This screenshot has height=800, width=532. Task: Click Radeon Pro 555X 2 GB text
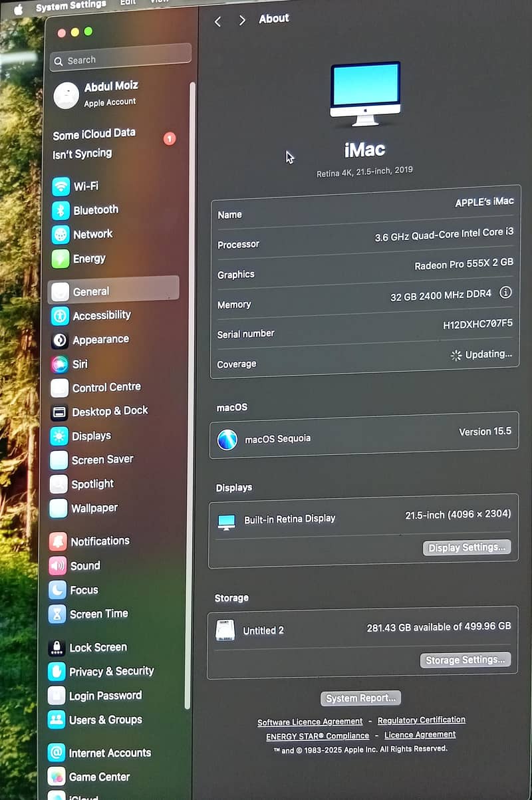(x=464, y=265)
